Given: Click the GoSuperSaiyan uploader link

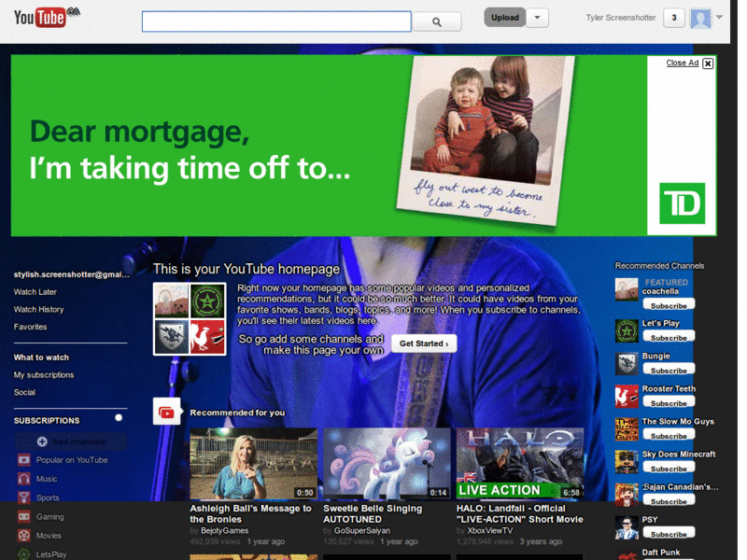Looking at the screenshot, I should (362, 530).
